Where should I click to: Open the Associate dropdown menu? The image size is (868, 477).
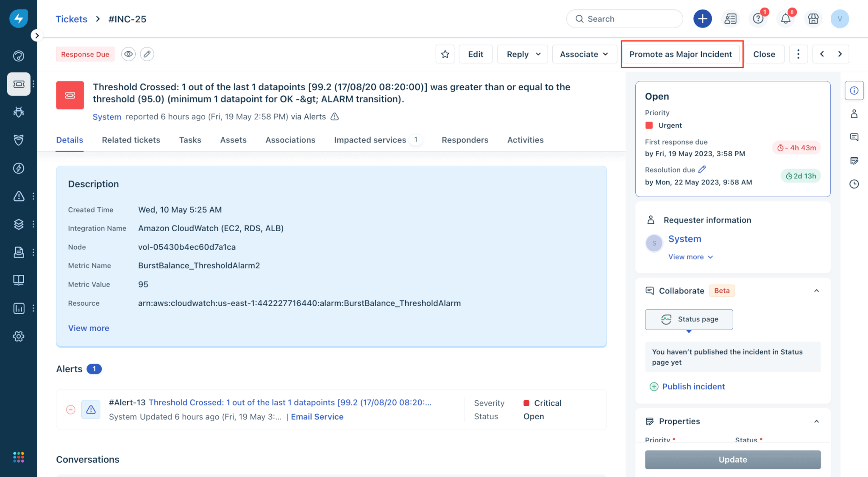[584, 54]
